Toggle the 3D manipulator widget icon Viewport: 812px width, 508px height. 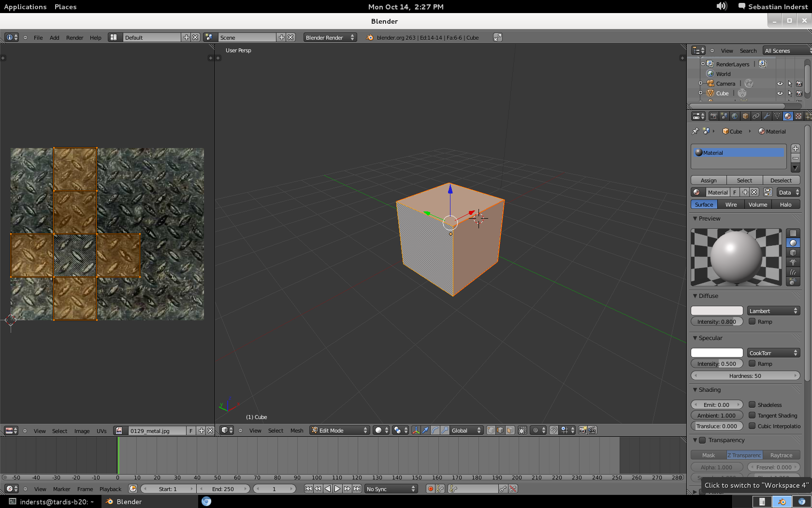416,430
